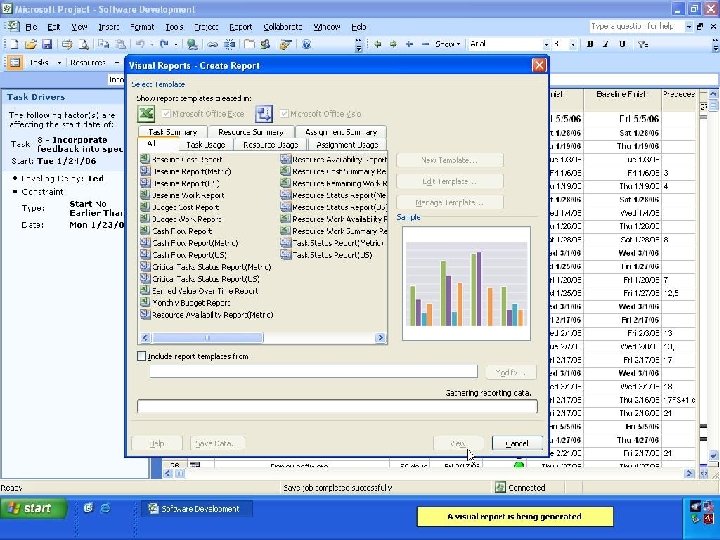Toggle Bold formatting in toolbar
Screen dimensions: 720x540
[590, 44]
